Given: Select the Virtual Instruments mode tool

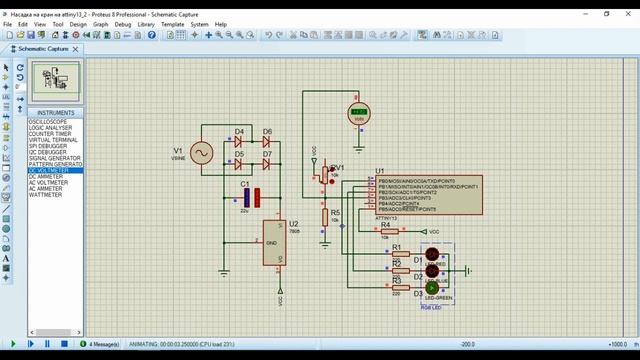Looking at the screenshot, I should pos(6,198).
